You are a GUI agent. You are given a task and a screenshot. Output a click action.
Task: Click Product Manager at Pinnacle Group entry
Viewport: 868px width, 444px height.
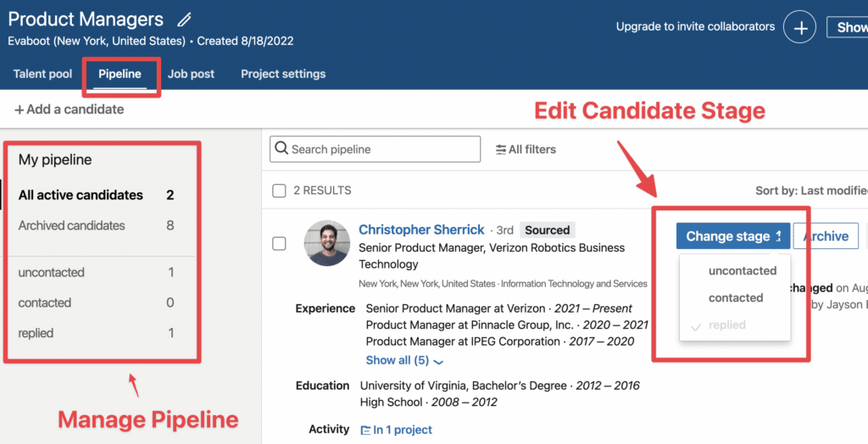(507, 325)
